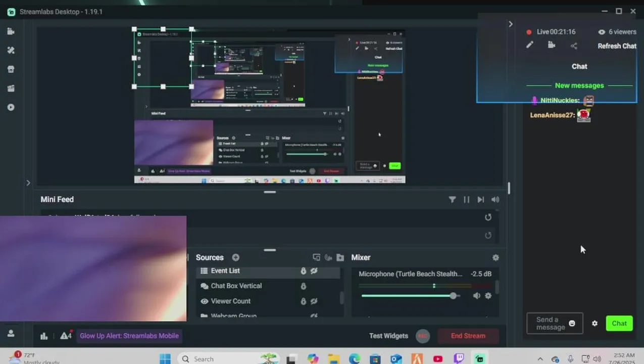Screen dimensions: 644x364
Task: Toggle lock on the Viewer Count source
Action: 303,301
